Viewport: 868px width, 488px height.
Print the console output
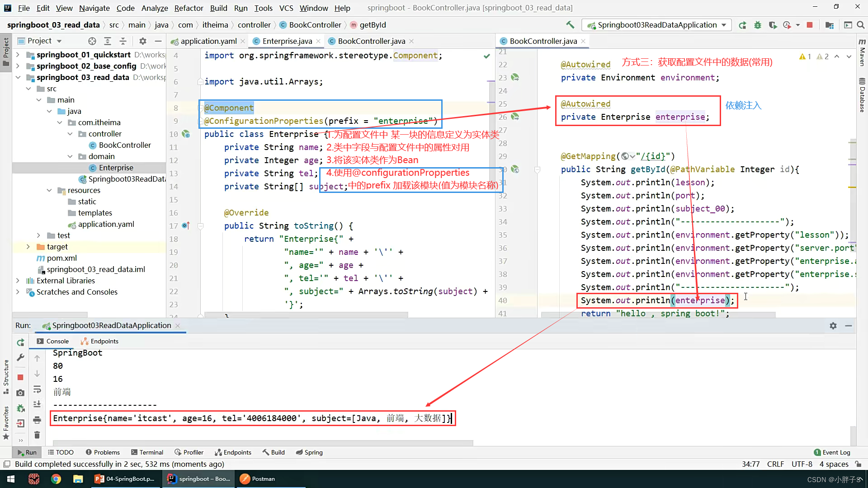(38, 420)
